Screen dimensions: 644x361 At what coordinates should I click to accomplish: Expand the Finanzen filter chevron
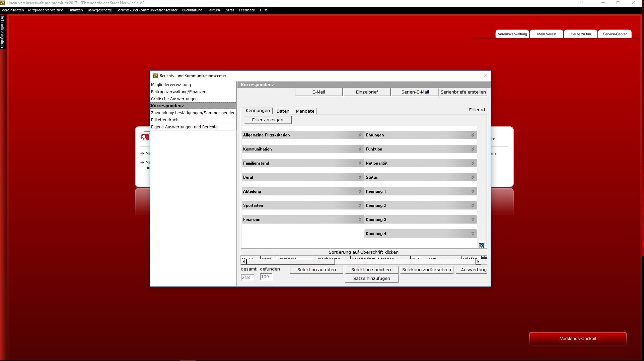pos(360,220)
